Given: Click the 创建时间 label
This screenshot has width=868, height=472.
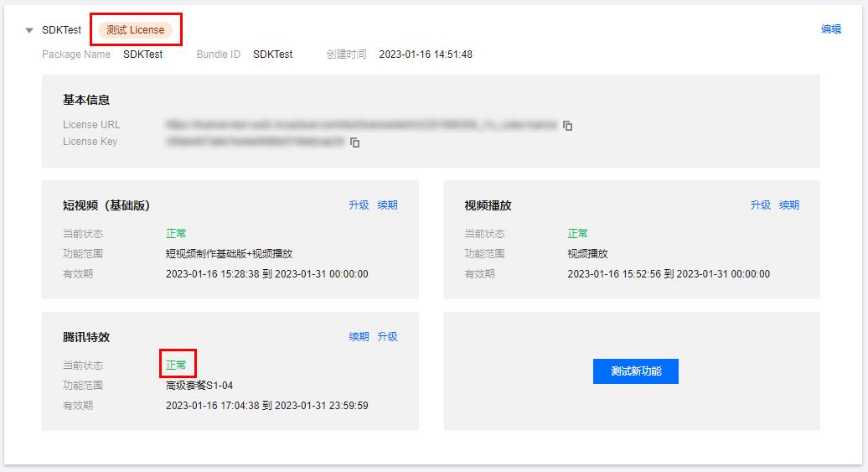Looking at the screenshot, I should tap(347, 54).
